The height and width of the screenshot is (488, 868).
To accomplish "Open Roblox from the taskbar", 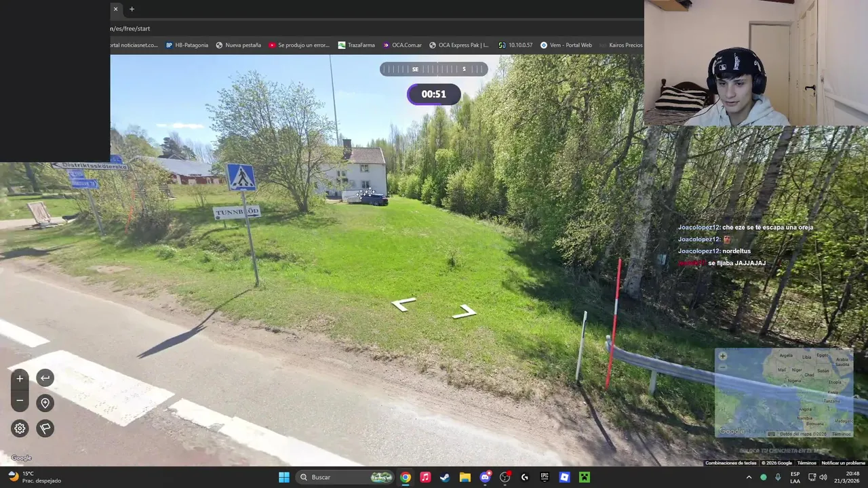I will pos(564,477).
